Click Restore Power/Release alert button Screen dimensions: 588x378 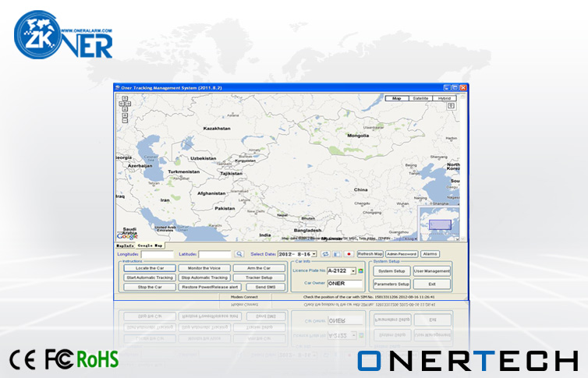point(210,287)
